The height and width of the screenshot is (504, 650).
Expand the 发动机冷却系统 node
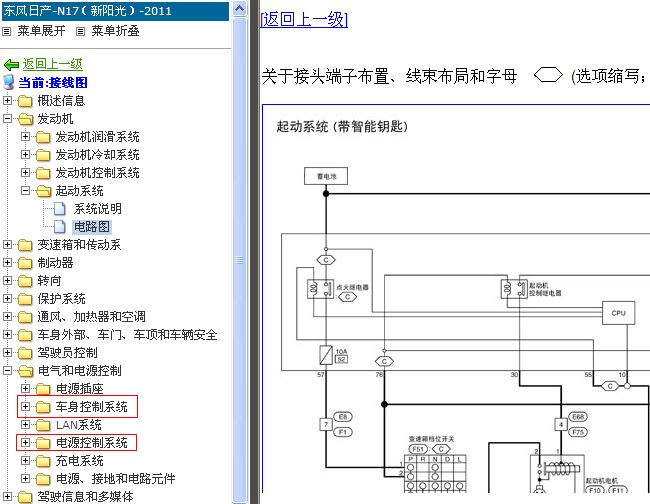(x=25, y=155)
